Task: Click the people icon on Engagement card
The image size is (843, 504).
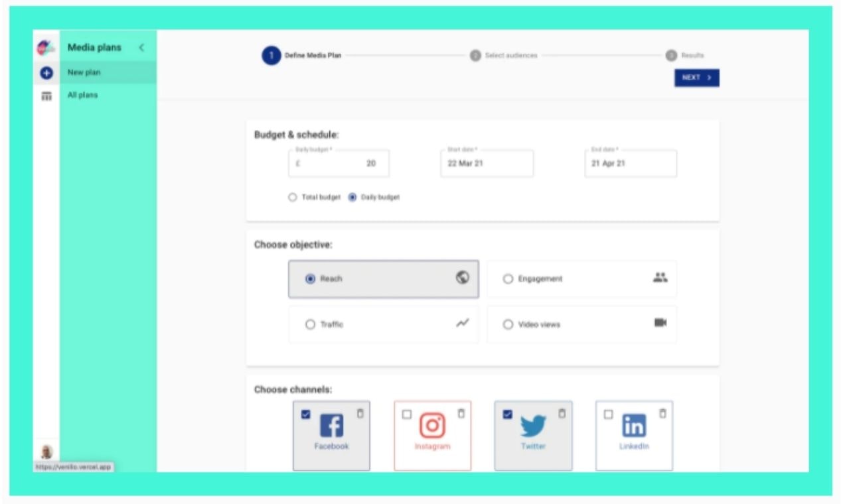Action: (x=660, y=278)
